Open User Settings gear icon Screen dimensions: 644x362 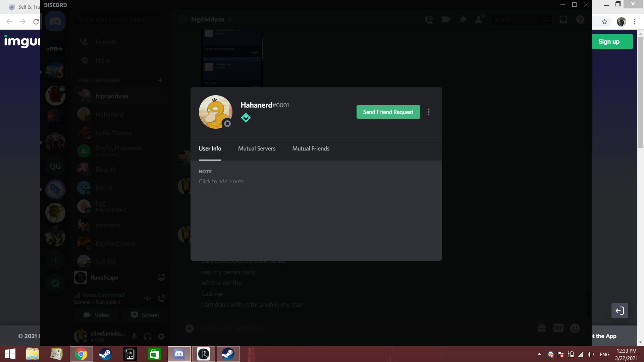pyautogui.click(x=161, y=336)
